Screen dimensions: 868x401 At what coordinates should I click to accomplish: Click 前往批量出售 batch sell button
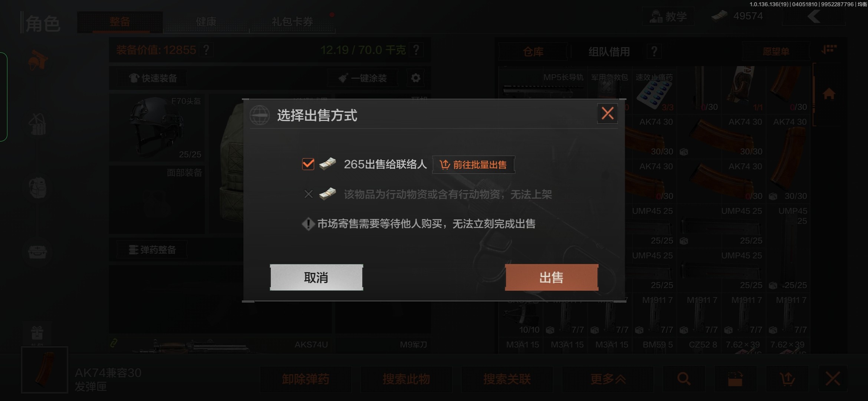[x=473, y=164]
